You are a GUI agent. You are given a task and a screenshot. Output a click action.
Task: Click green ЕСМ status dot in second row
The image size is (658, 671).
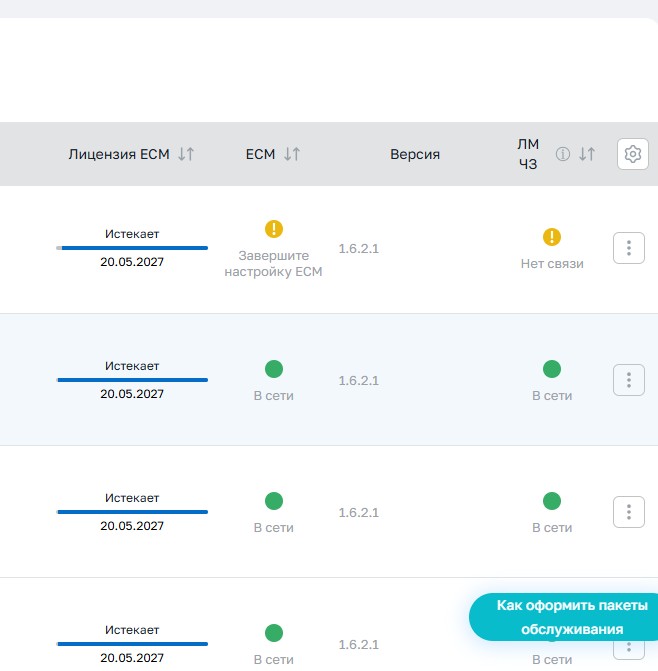(x=274, y=369)
